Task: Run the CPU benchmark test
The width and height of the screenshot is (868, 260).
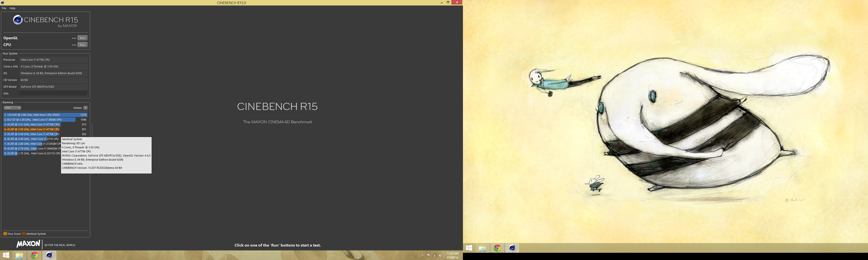Action: (x=82, y=45)
